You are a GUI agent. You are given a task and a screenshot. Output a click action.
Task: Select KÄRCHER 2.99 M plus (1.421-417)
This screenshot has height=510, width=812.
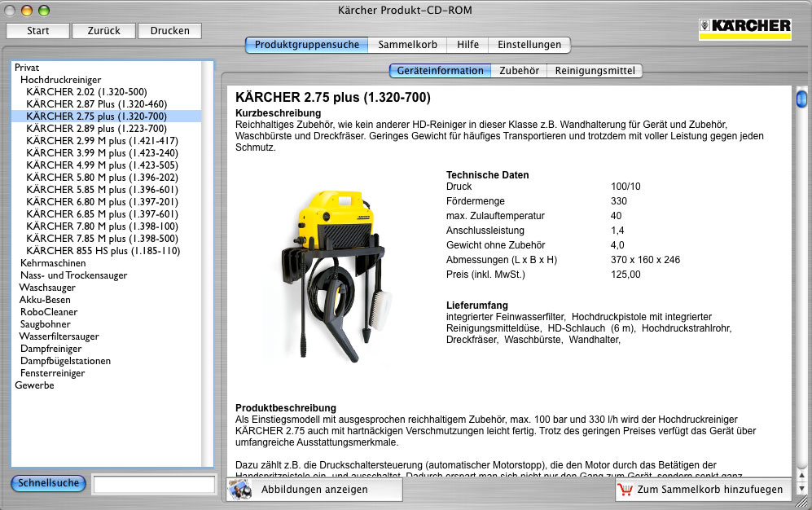102,141
